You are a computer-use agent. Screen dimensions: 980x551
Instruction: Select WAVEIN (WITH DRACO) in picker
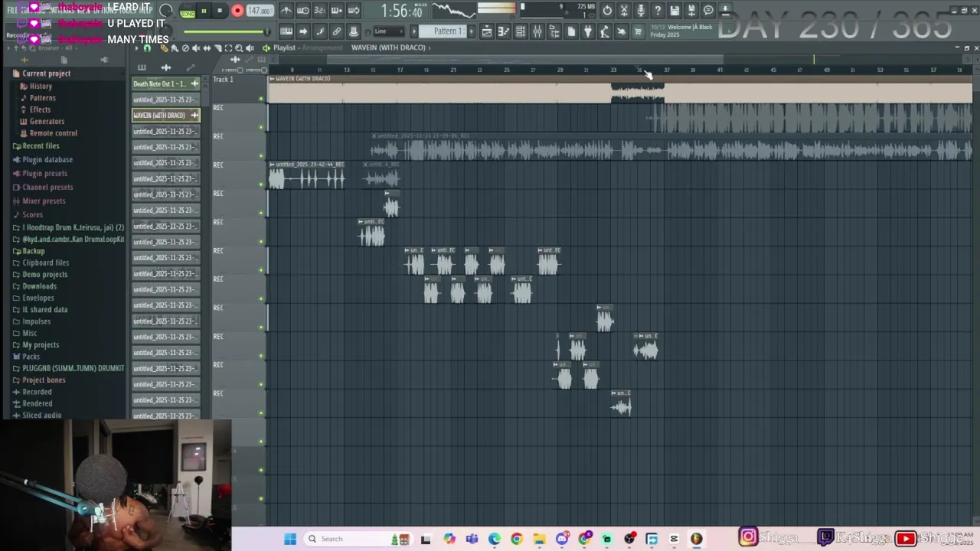[165, 115]
